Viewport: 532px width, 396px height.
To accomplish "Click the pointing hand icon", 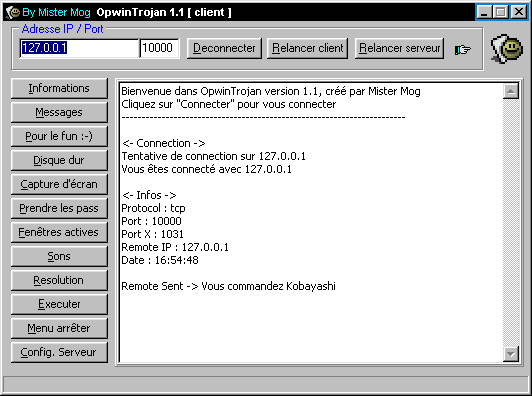I will [462, 50].
